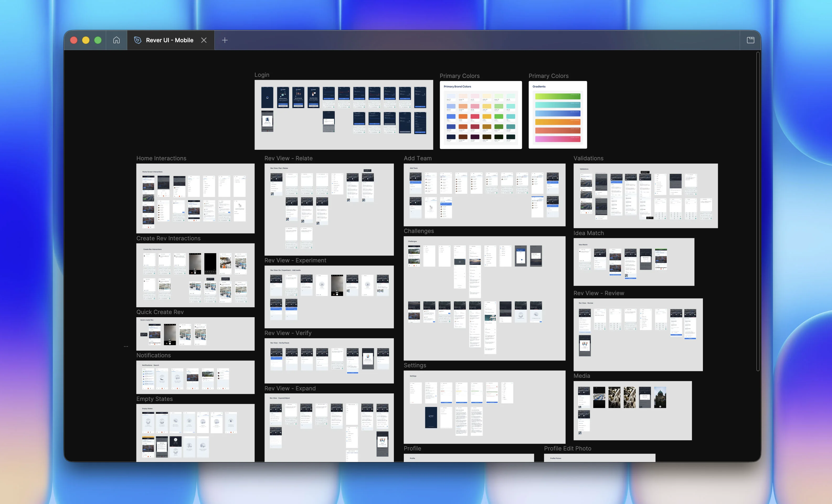Viewport: 832px width, 504px height.
Task: Select the Challenges frame title
Action: (419, 231)
